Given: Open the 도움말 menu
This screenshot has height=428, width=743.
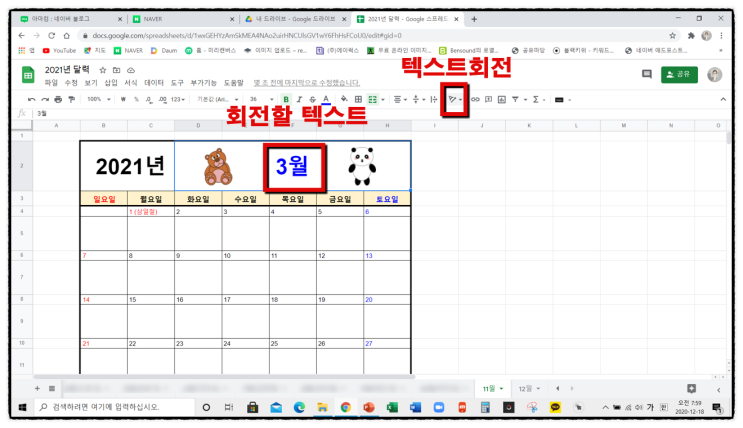Looking at the screenshot, I should click(234, 83).
